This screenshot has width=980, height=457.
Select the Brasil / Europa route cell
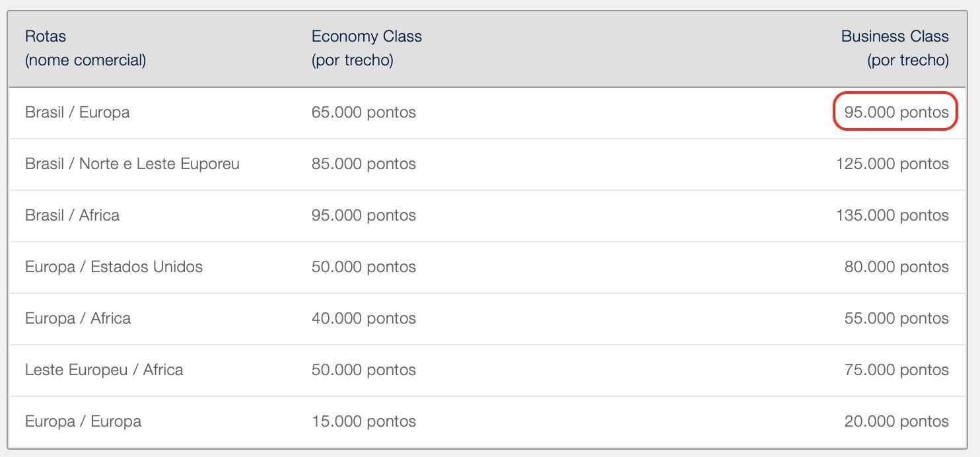(77, 112)
